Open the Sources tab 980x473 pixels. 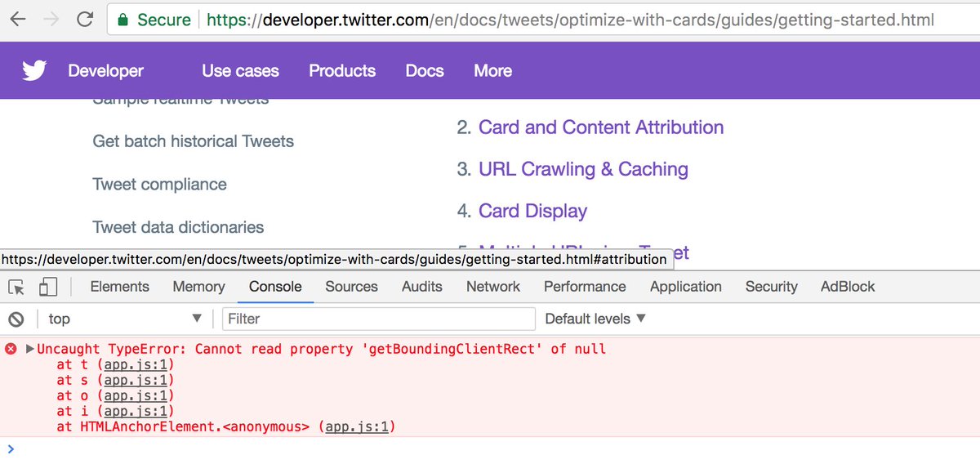point(351,287)
